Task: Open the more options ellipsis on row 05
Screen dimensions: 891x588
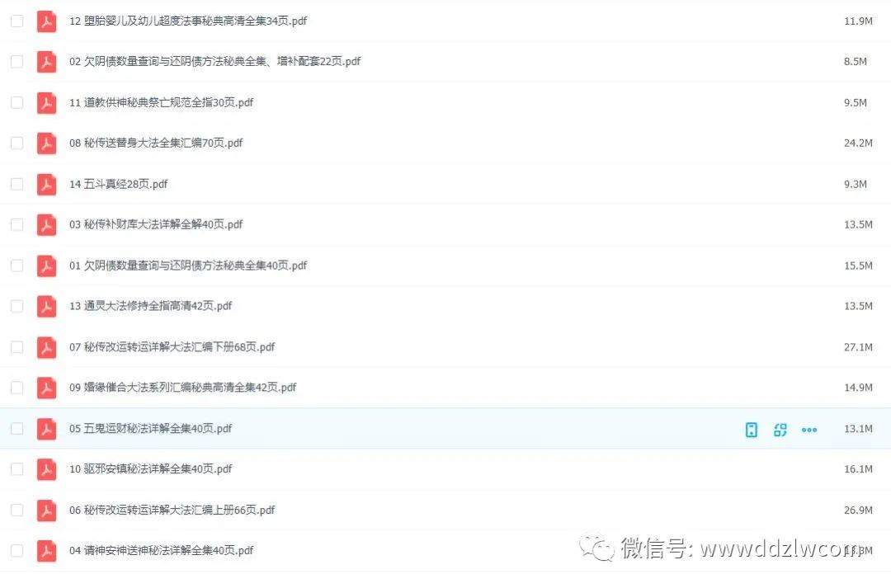Action: [x=809, y=430]
